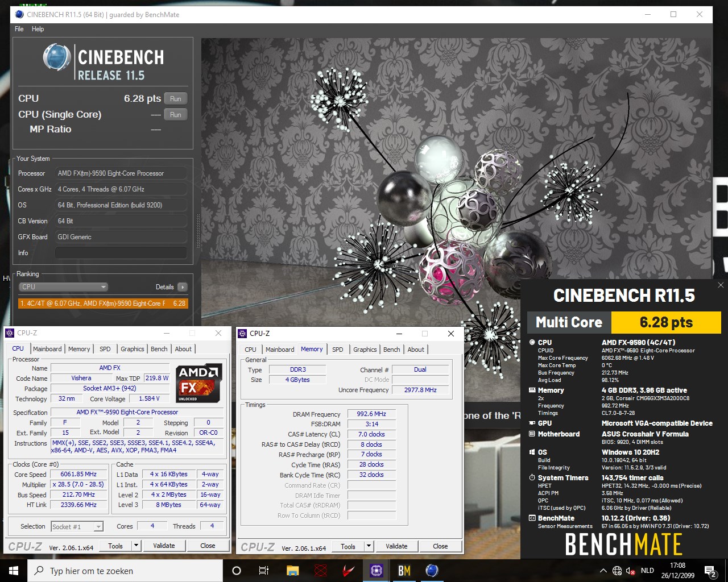Click the muted volume tray icon
728x582 pixels.
[x=631, y=571]
